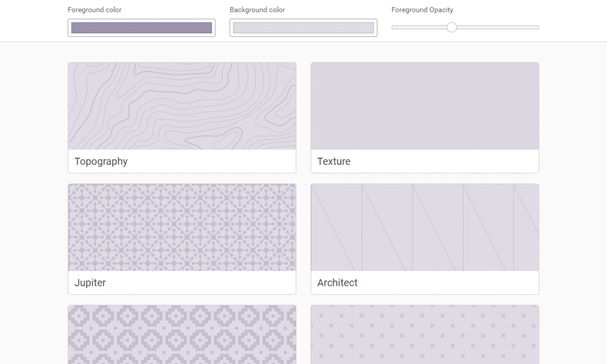Image resolution: width=607 pixels, height=364 pixels.
Task: Click the Background color label
Action: (x=257, y=10)
